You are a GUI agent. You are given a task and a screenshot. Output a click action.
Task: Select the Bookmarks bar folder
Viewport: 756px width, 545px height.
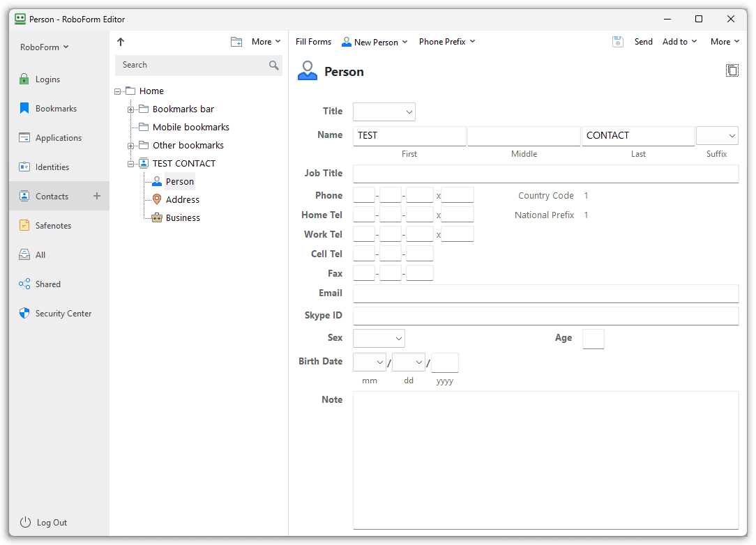pyautogui.click(x=183, y=109)
